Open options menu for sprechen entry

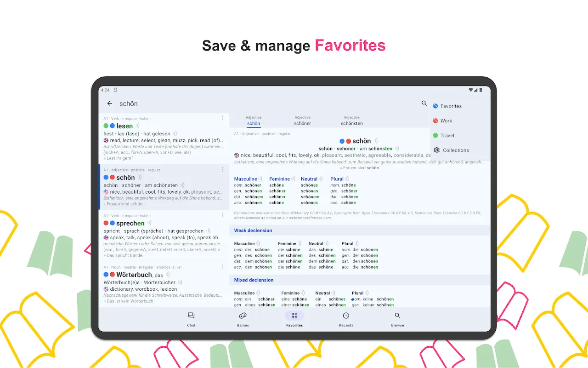coord(223,215)
